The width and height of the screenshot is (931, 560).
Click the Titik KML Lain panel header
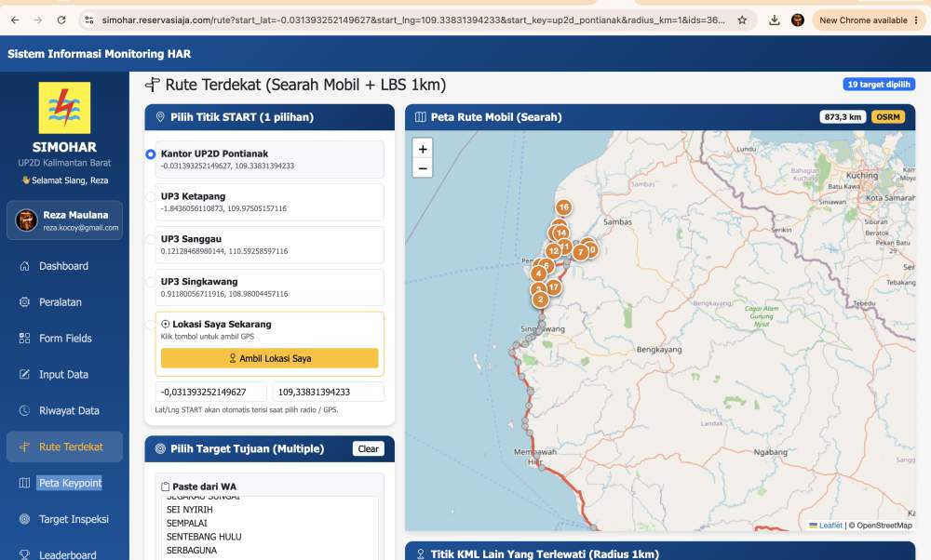[660, 552]
